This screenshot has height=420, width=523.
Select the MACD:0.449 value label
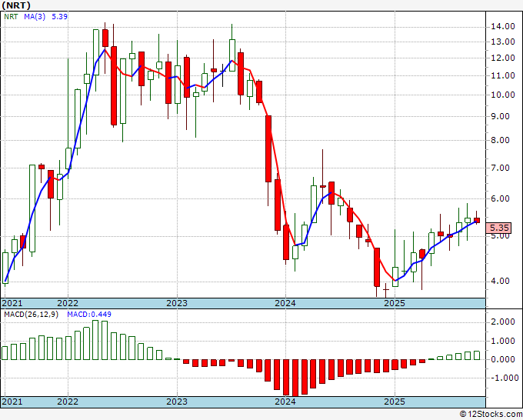pyautogui.click(x=89, y=315)
